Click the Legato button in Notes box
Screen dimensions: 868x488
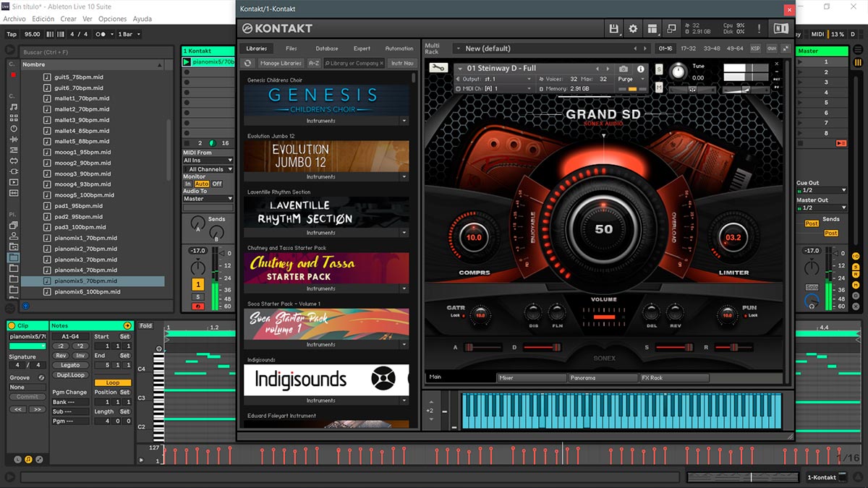tap(70, 365)
